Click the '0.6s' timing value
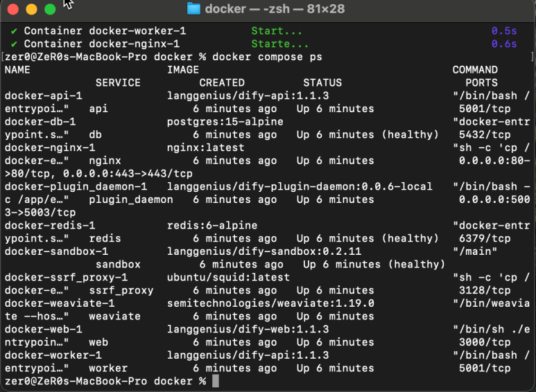The image size is (536, 392). 504,44
